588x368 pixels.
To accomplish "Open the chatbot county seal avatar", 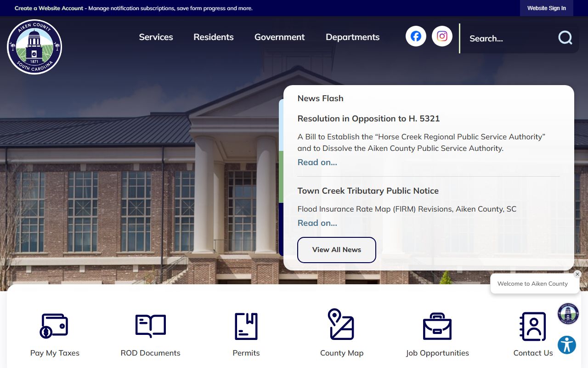I will [x=568, y=314].
